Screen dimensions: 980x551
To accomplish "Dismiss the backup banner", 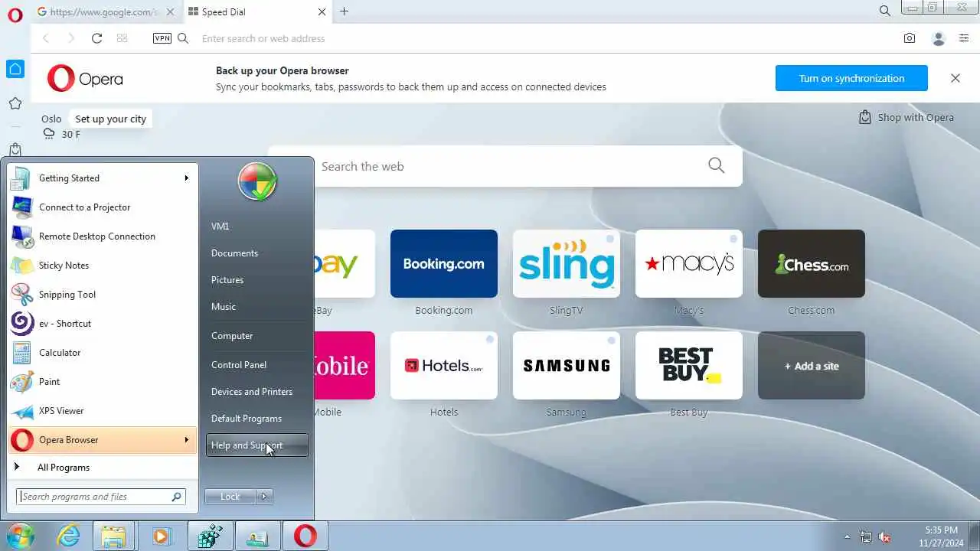I will point(955,78).
